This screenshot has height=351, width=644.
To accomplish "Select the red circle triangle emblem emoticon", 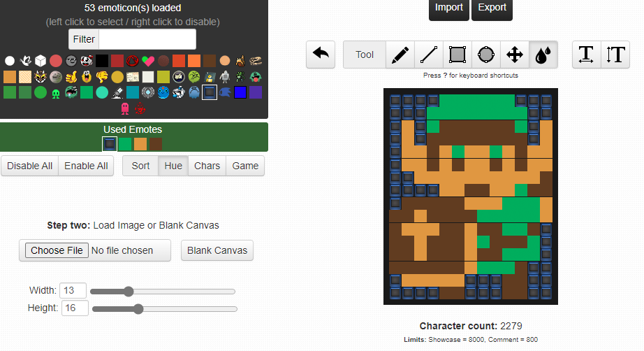I will coord(132,61).
